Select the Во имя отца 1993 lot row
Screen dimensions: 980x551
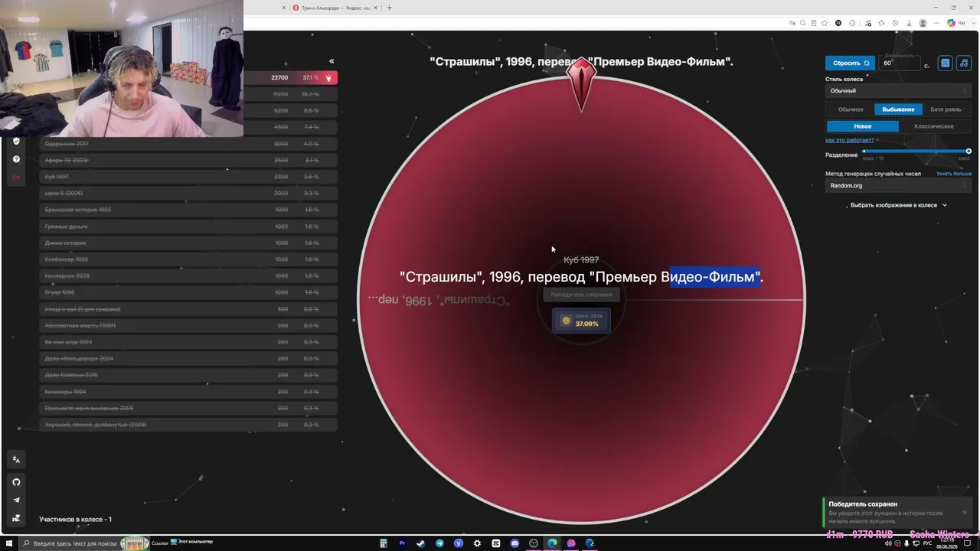pos(188,342)
